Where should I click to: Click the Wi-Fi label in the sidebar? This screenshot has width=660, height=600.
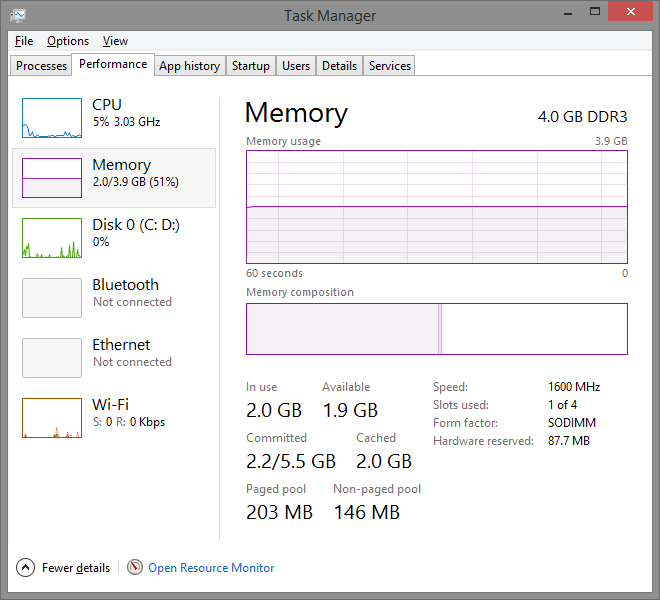click(110, 404)
